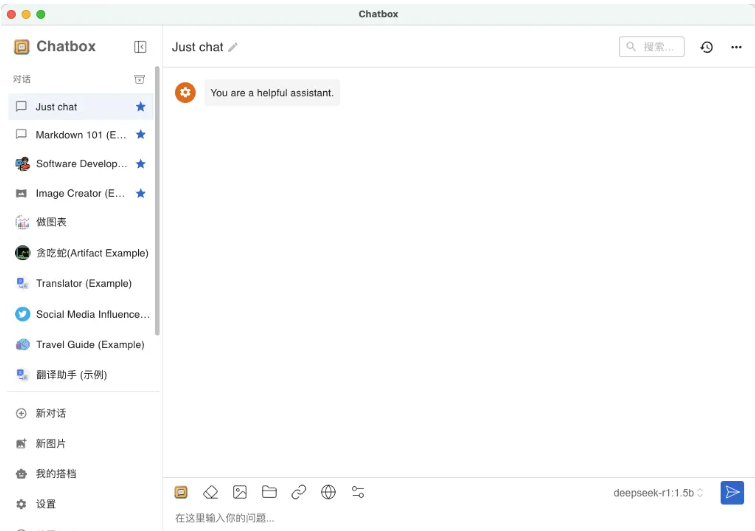Create a new image chat via 新图片

click(81, 443)
